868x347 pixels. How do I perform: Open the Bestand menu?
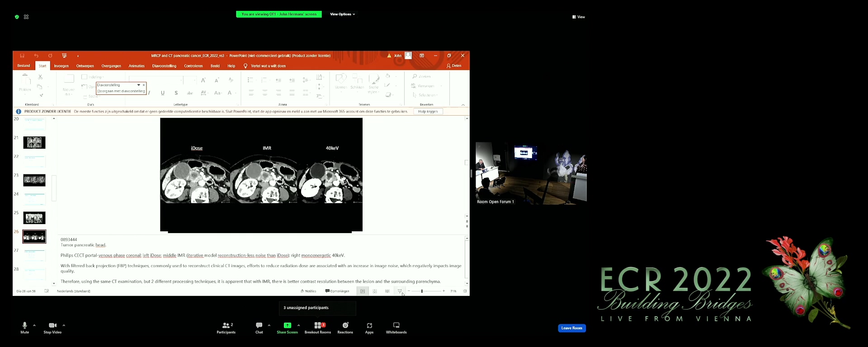point(24,66)
